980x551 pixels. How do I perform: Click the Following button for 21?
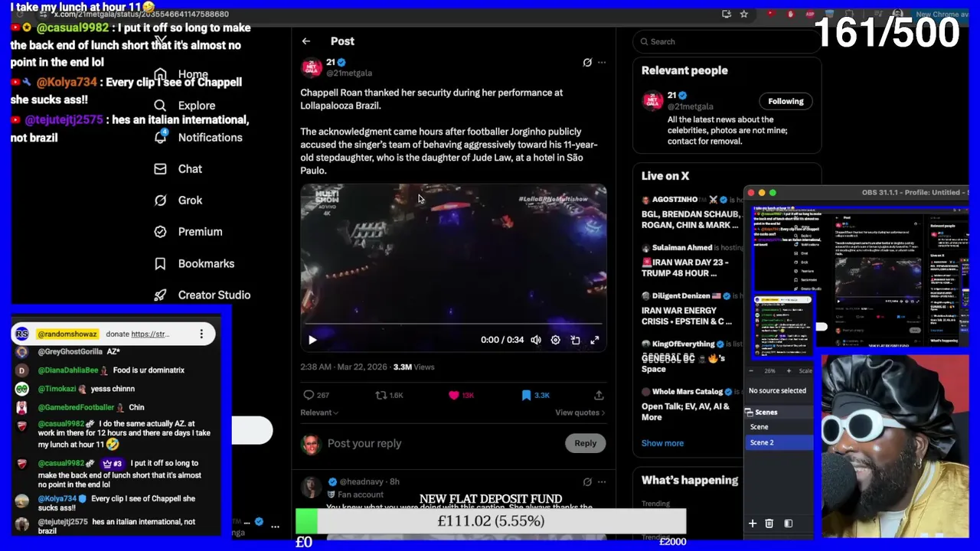pyautogui.click(x=786, y=101)
